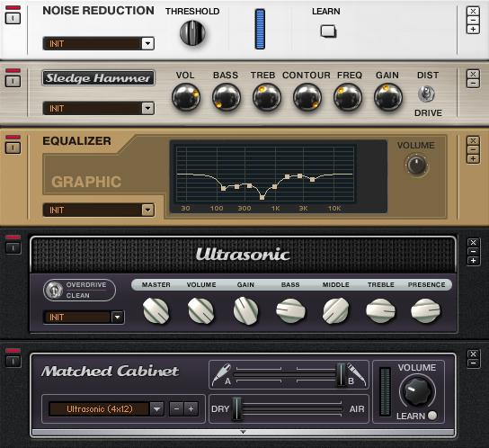The height and width of the screenshot is (448, 489).
Task: Expand Noise Reduction module with plus icon
Action: 473,29
